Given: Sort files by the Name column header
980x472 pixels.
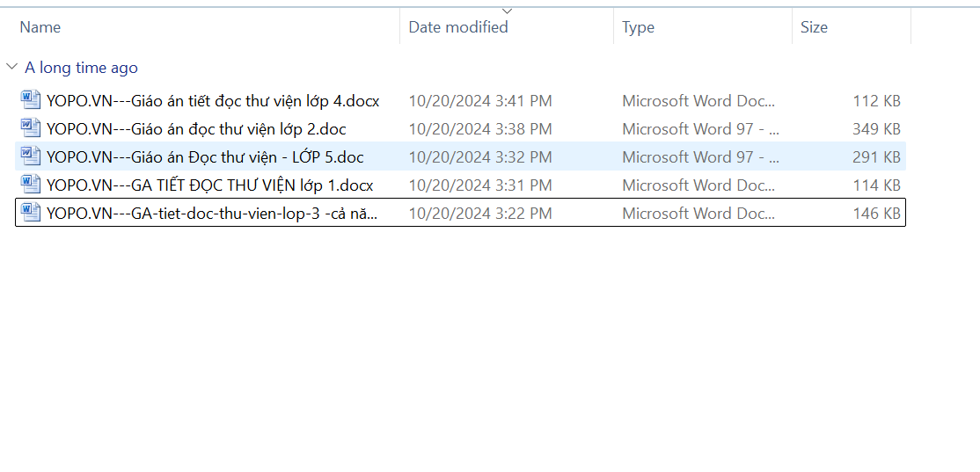Looking at the screenshot, I should (40, 27).
